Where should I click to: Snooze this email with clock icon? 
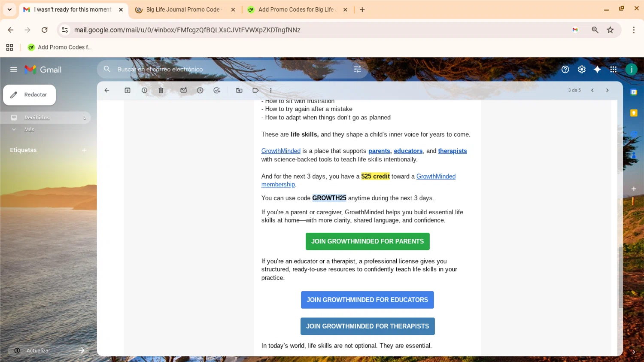click(200, 90)
